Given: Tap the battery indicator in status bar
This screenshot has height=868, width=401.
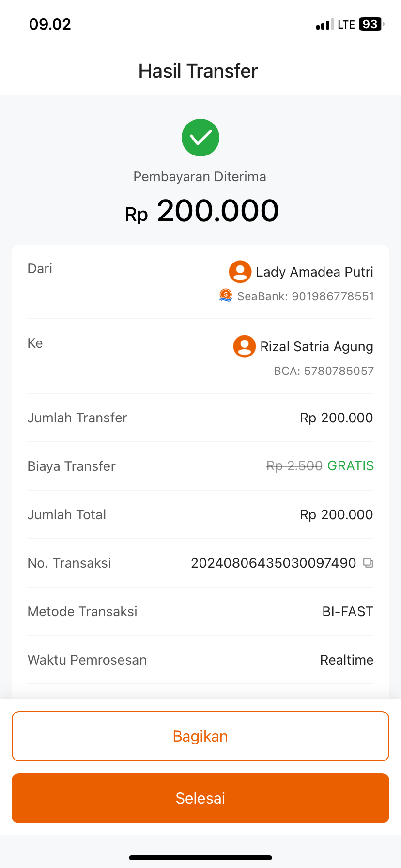Looking at the screenshot, I should point(371,24).
